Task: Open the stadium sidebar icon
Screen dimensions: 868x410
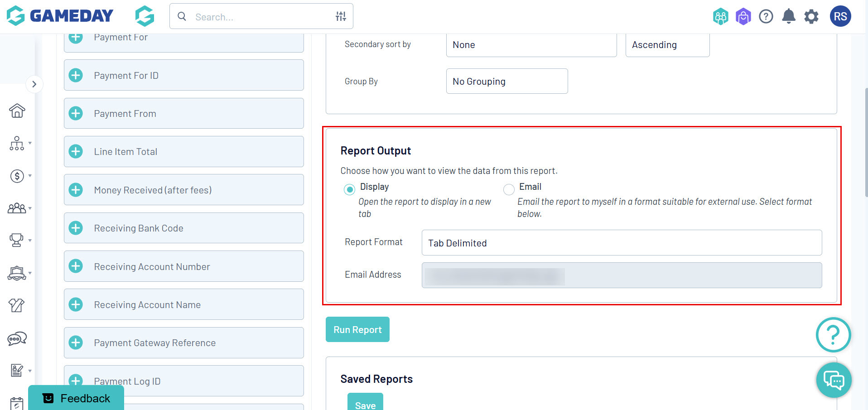Action: point(17,273)
